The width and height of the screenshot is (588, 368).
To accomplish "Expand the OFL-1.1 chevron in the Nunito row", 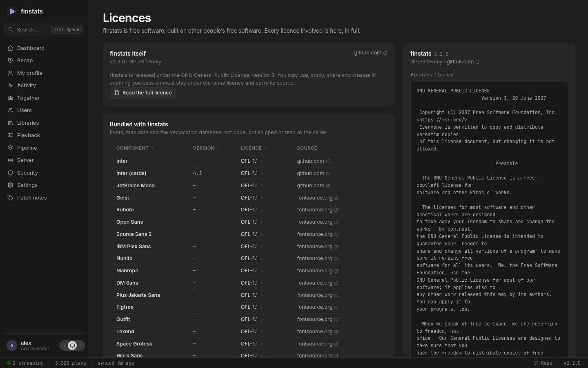I will pos(261,259).
